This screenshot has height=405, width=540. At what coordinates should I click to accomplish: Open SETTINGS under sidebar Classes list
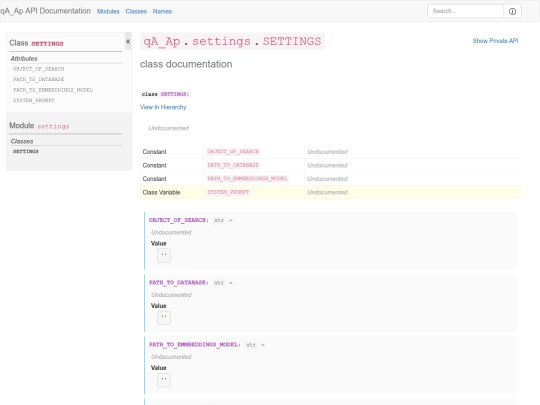[26, 151]
